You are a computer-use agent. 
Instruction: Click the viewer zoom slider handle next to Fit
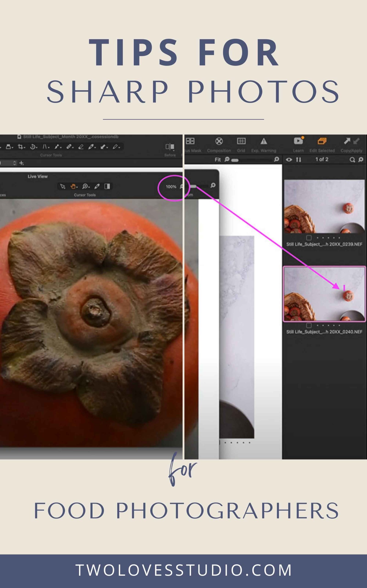click(x=235, y=160)
